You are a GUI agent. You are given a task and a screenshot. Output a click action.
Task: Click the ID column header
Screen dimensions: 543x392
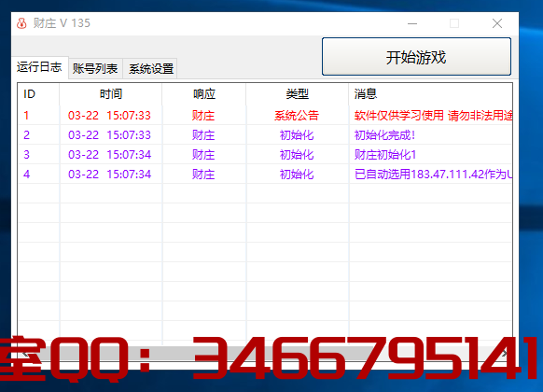[38, 94]
